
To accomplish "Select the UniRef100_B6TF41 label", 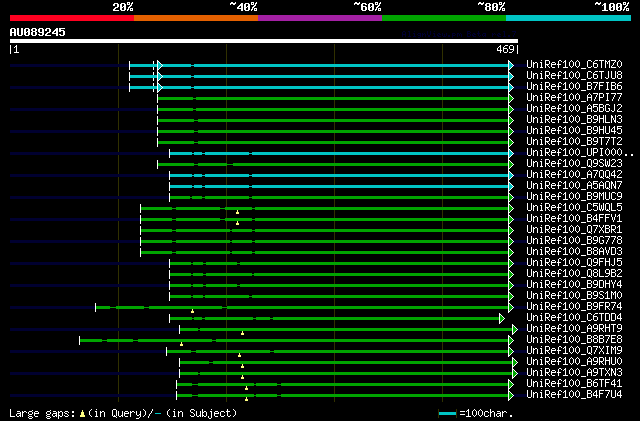I will click(574, 384).
